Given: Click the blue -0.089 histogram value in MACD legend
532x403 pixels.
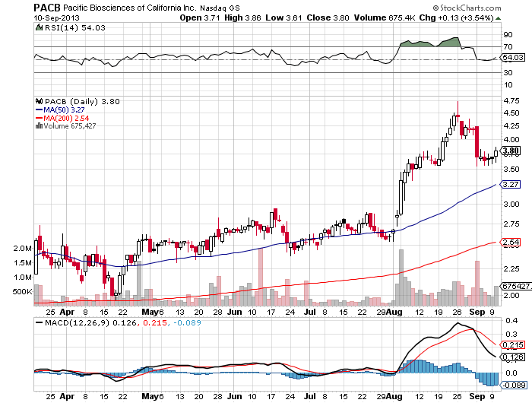Looking at the screenshot, I should click(x=187, y=323).
